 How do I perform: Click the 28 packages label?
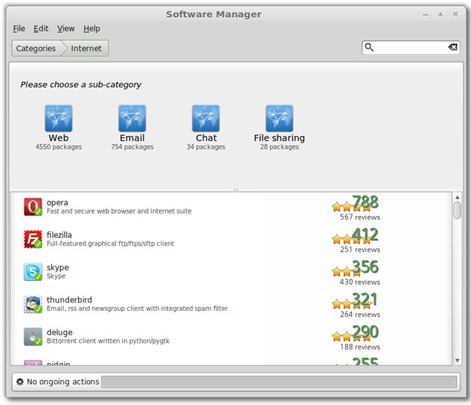279,147
